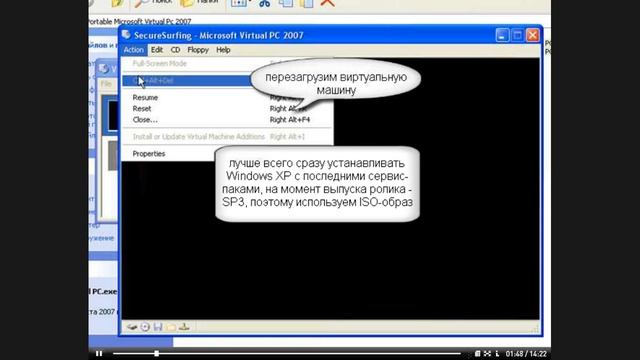The image size is (640, 360).
Task: Click the floppy disk status icon
Action: click(158, 327)
